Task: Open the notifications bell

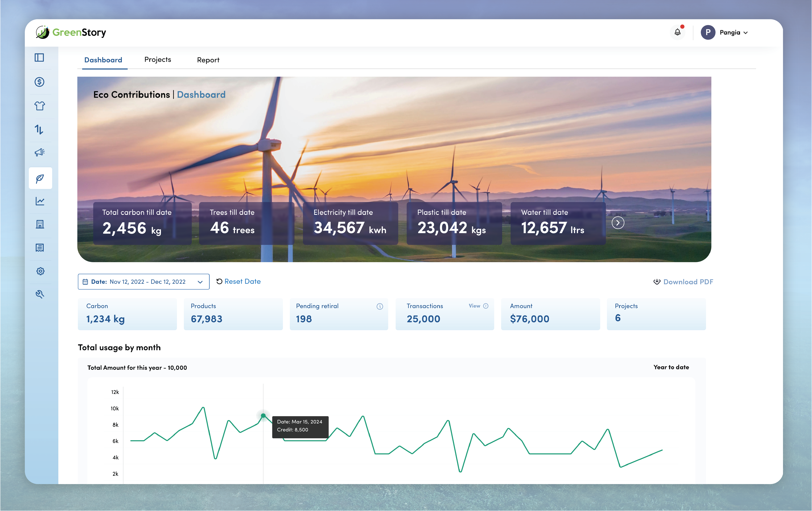Action: (x=678, y=32)
